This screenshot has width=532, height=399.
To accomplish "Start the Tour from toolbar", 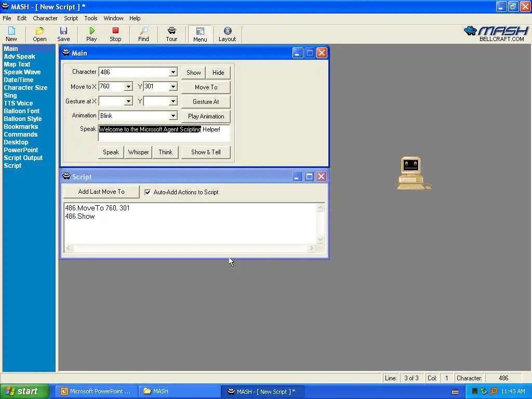I will click(x=171, y=34).
